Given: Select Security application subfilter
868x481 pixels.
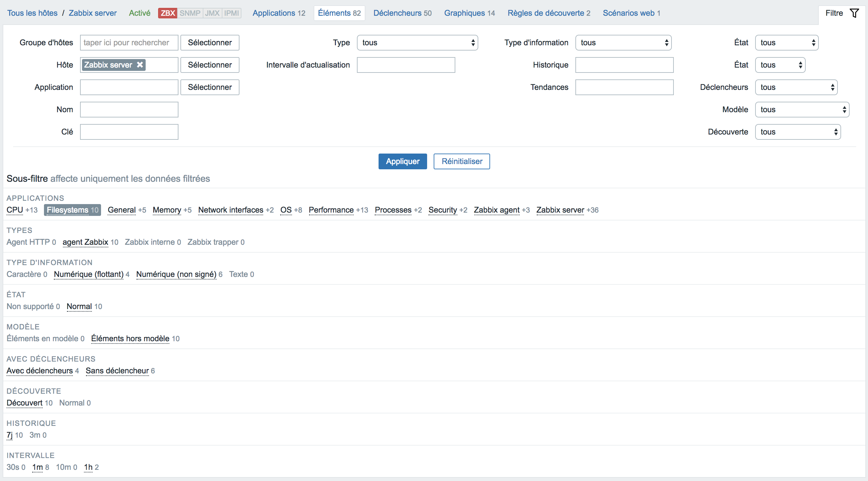Looking at the screenshot, I should click(443, 210).
